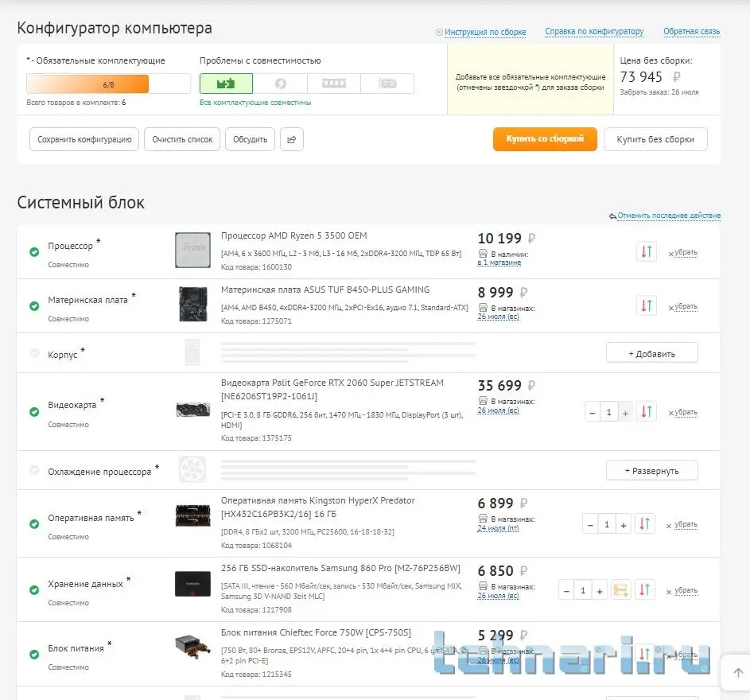Click Отменить последнее действие link
Screen dimensions: 750x700
(669, 216)
